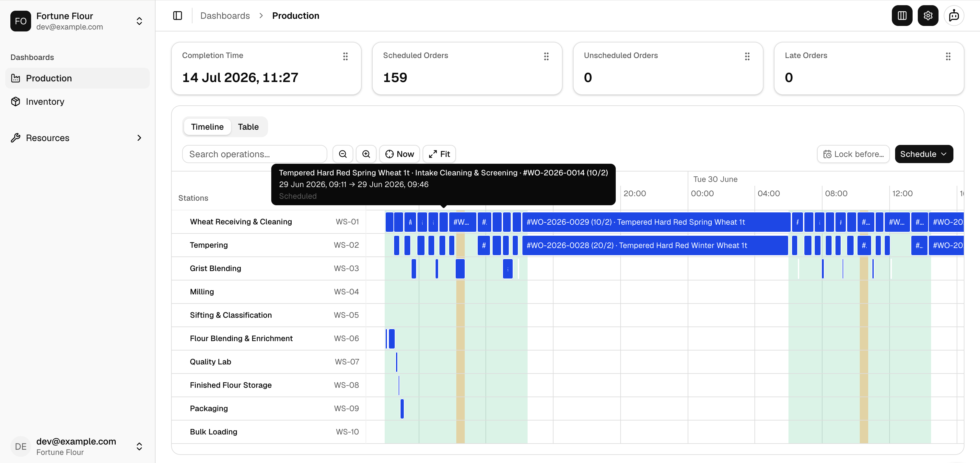Select the Packaging row operation bar

click(402, 409)
